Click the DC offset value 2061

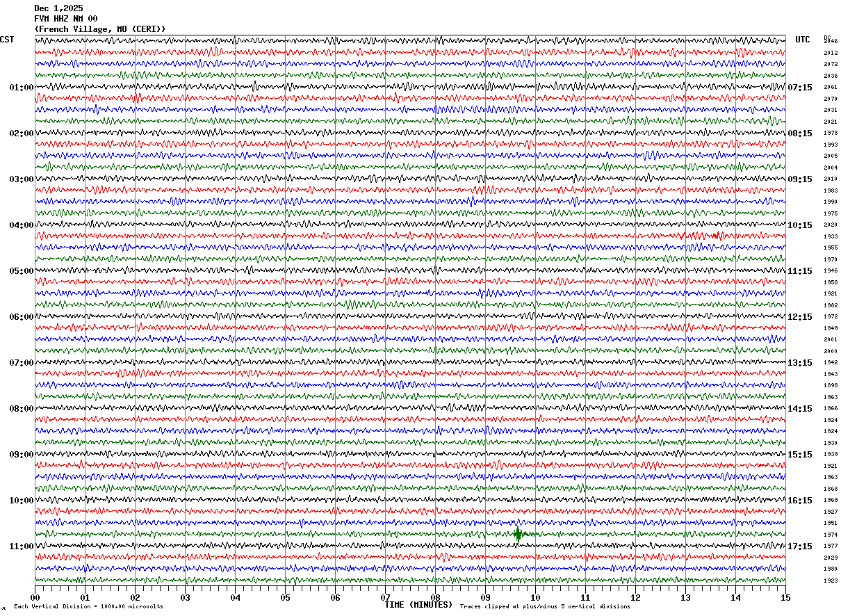tap(831, 87)
